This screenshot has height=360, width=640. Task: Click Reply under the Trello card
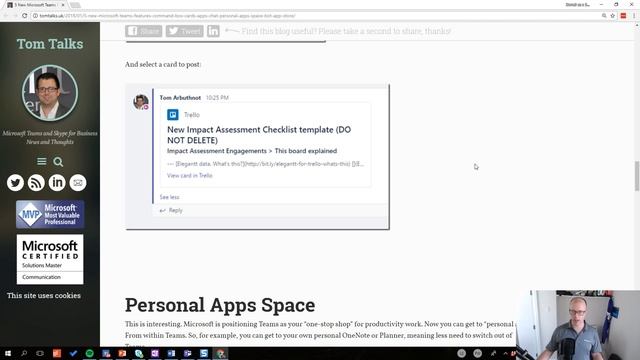(x=171, y=211)
